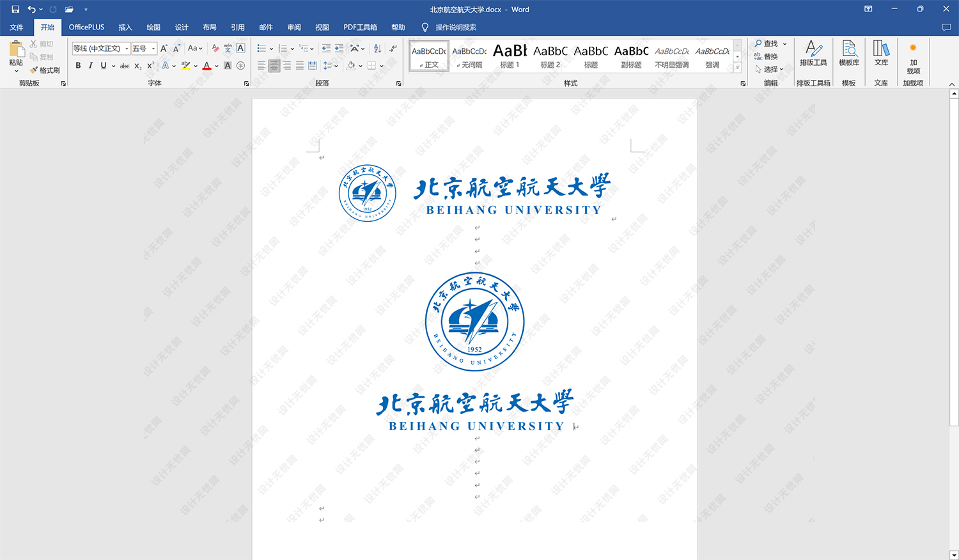
Task: Open the 文件 File tab
Action: pyautogui.click(x=17, y=27)
